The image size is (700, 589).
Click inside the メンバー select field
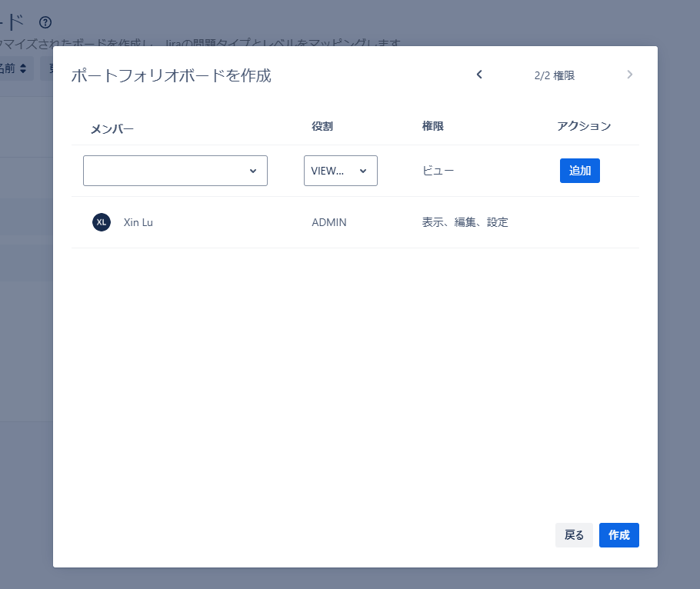[x=165, y=171]
